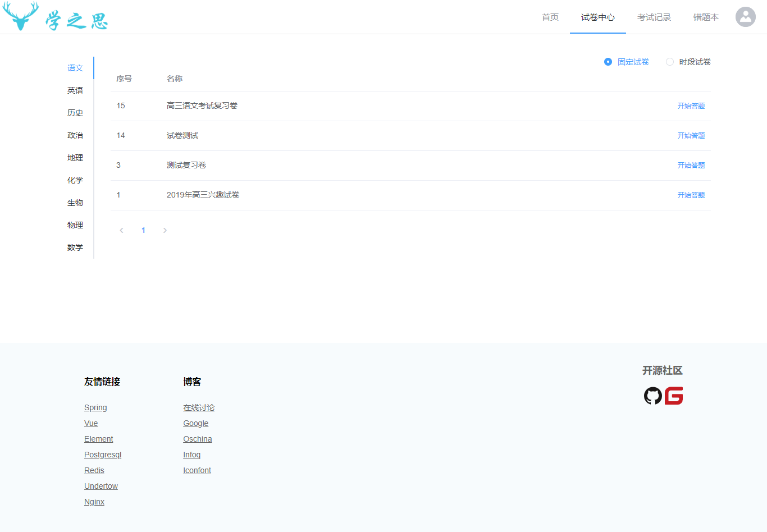
Task: Open 错题本 in the top menu
Action: 706,17
